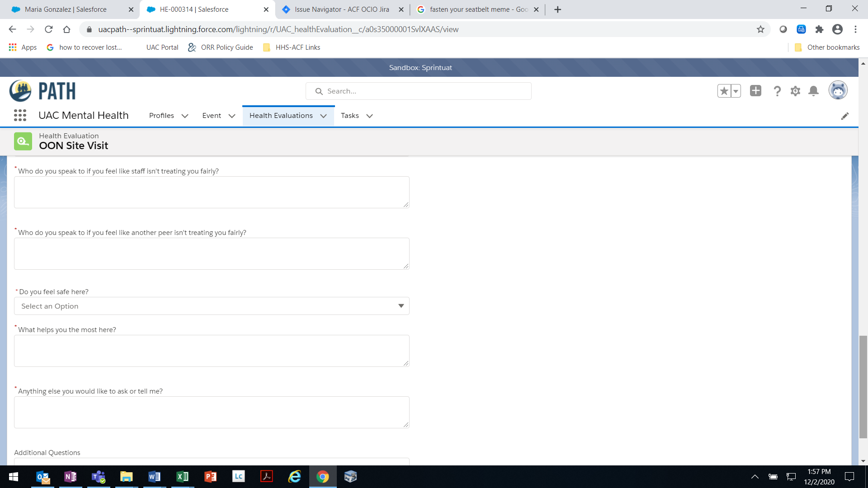Click the Salesforce Search box

(418, 91)
